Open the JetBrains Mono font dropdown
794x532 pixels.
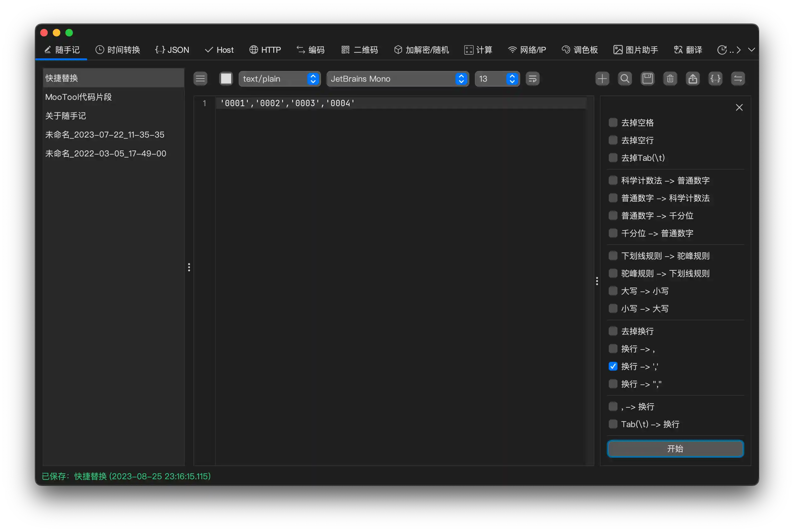397,79
